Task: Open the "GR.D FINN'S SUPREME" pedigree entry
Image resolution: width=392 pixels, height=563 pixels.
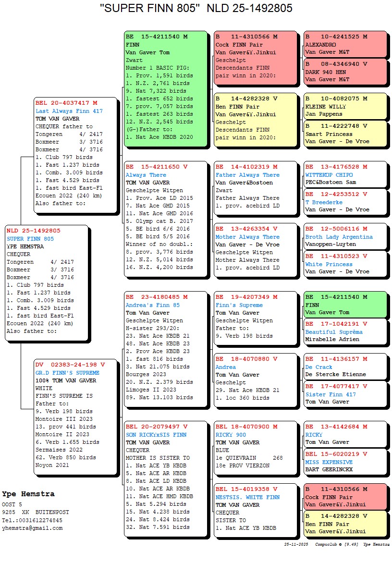Action: [67, 373]
